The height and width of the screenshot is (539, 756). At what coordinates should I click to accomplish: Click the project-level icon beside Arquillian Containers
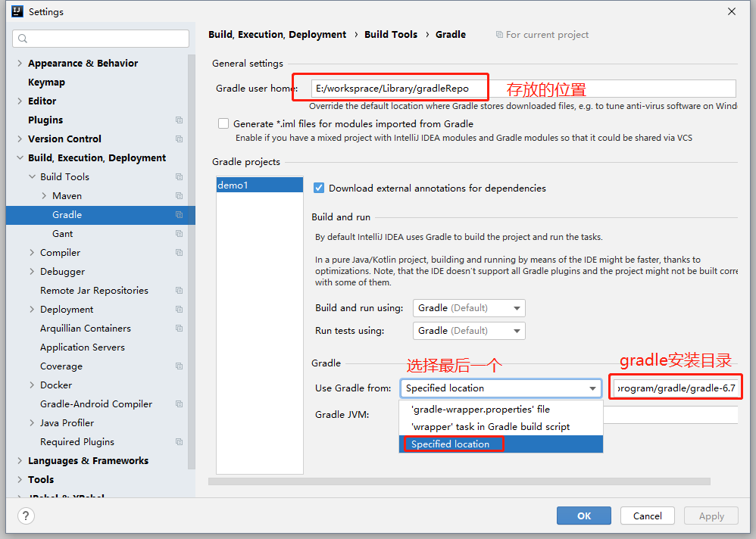pos(180,328)
